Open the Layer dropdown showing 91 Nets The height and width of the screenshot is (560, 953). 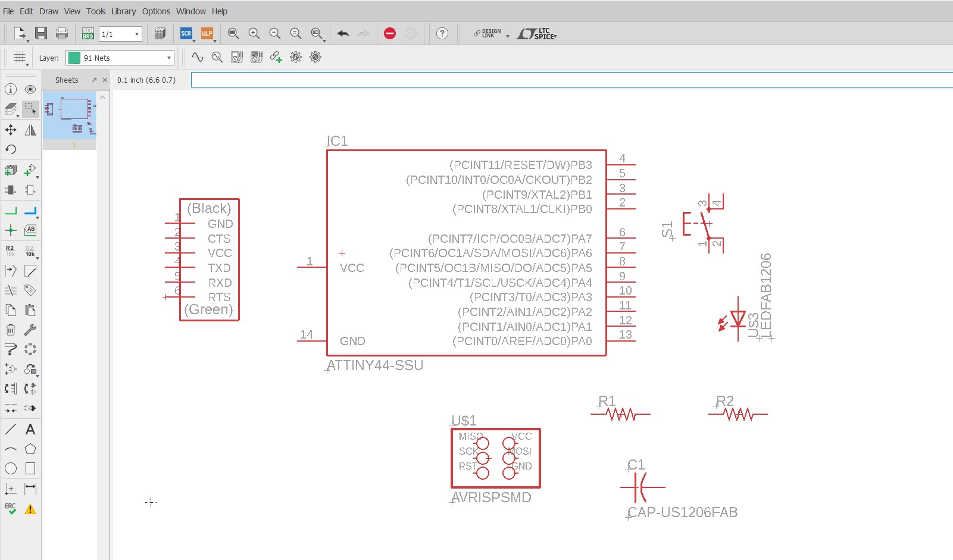tap(120, 58)
